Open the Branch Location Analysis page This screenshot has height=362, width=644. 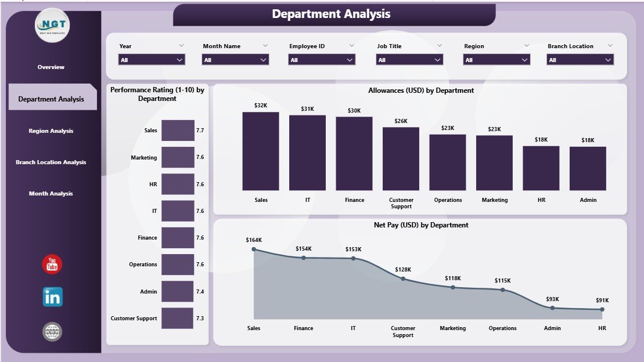point(51,162)
